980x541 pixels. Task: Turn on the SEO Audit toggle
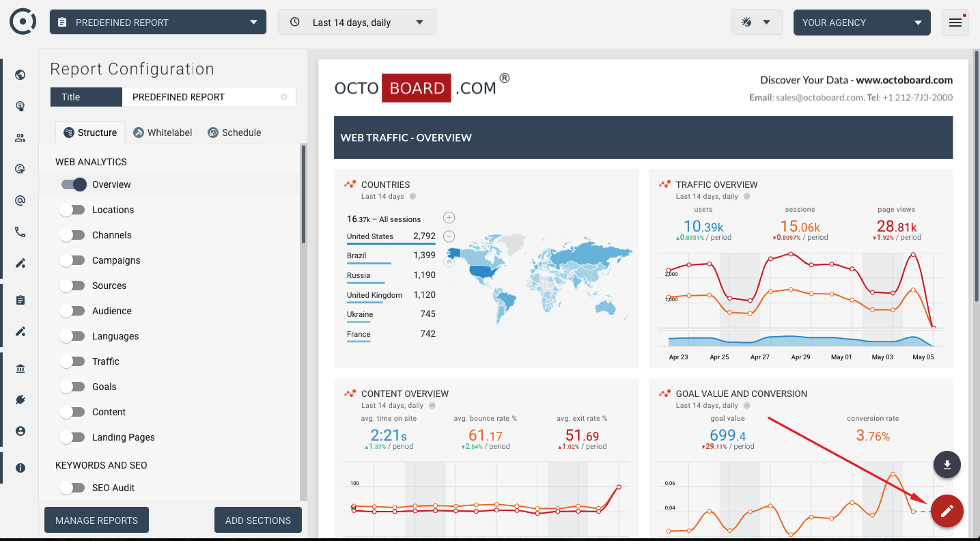tap(72, 488)
